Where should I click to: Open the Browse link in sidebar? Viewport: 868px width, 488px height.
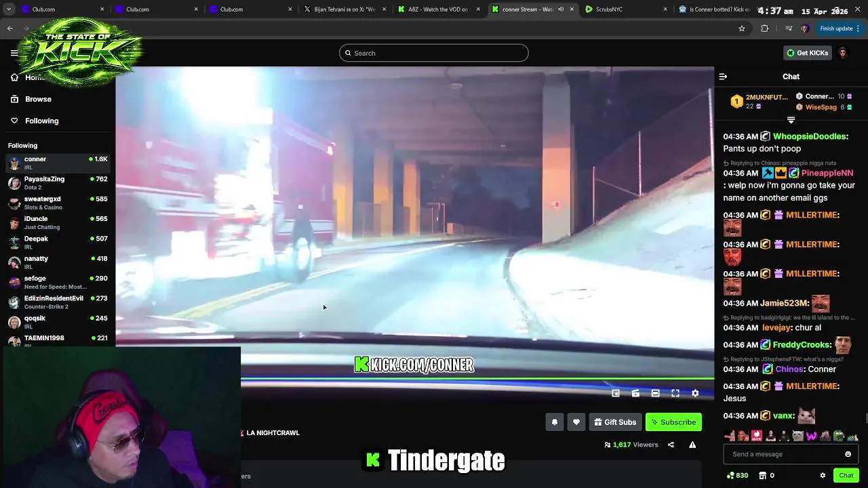click(38, 99)
